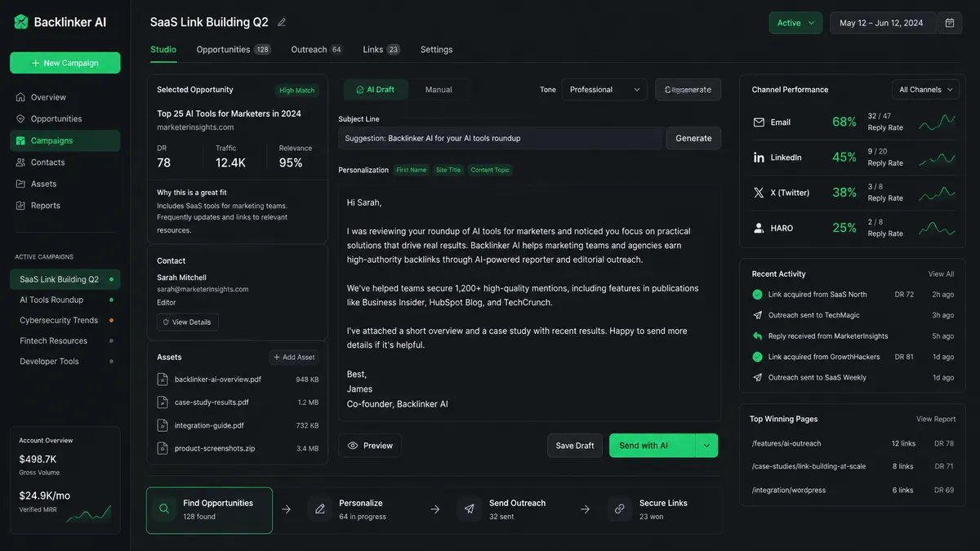This screenshot has width=980, height=551.
Task: Open the calendar icon next to date range
Action: (x=950, y=23)
